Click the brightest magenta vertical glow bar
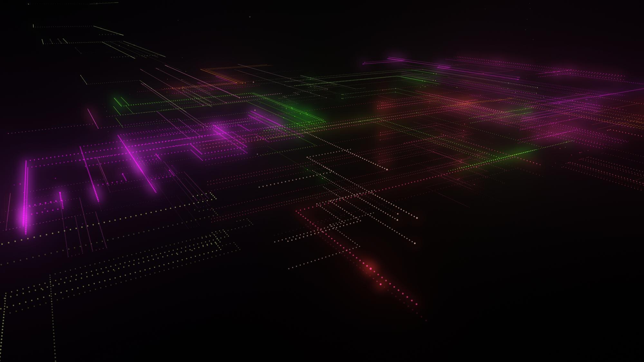Image resolution: width=644 pixels, height=362 pixels. click(25, 196)
